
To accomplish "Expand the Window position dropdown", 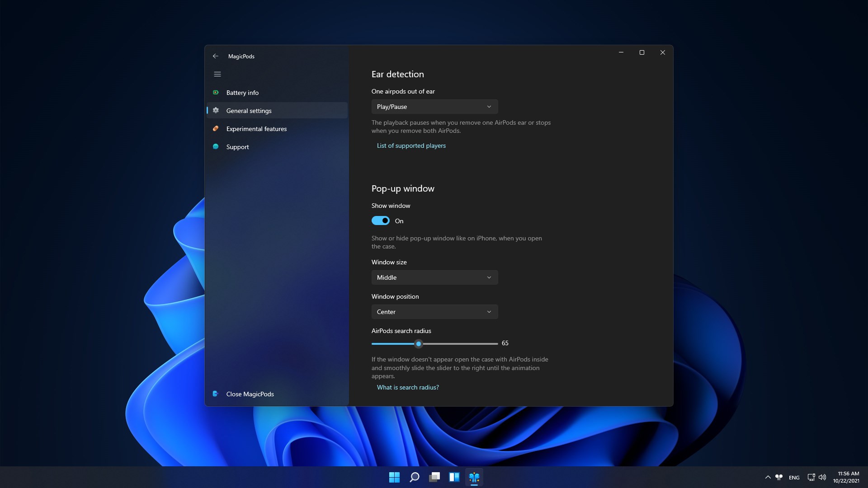I will coord(434,312).
